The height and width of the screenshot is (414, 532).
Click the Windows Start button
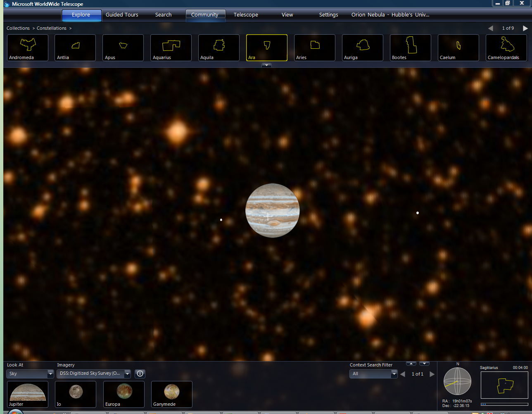[15, 412]
